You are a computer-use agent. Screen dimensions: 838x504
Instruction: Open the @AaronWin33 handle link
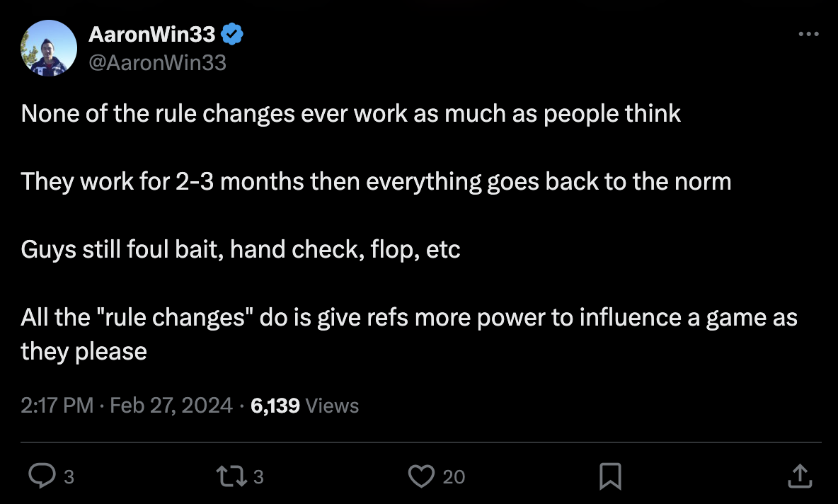coord(158,62)
